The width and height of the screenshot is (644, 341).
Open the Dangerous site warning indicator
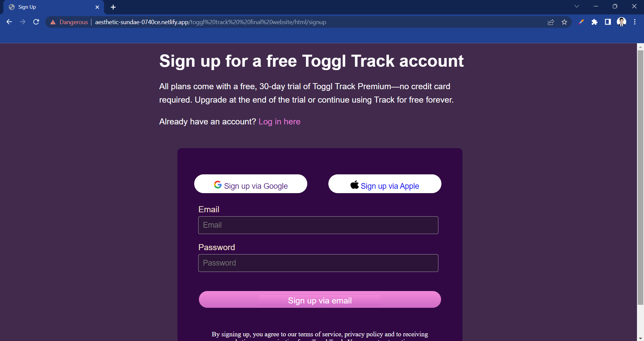(x=69, y=22)
